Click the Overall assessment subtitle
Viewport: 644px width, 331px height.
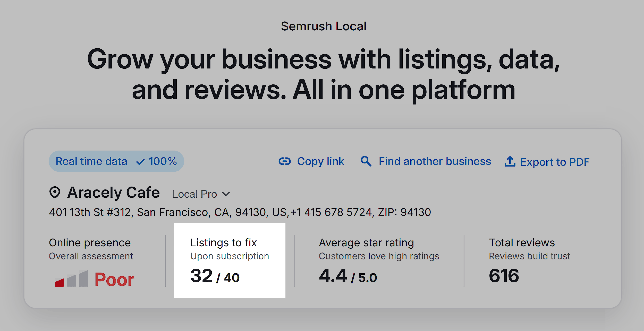pyautogui.click(x=91, y=256)
